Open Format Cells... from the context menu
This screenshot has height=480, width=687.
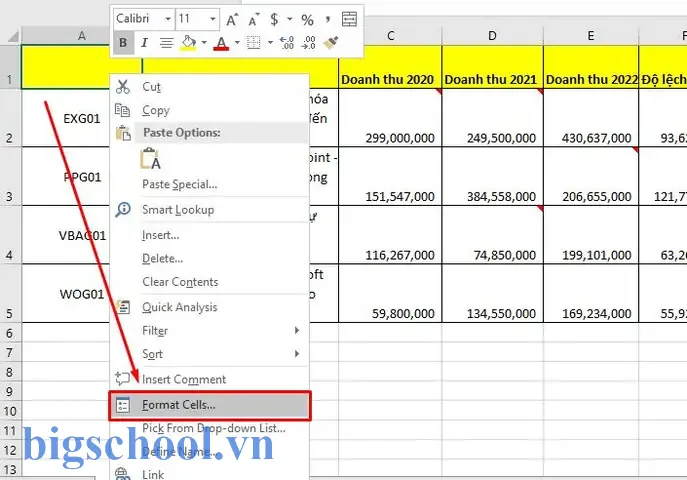tap(210, 405)
